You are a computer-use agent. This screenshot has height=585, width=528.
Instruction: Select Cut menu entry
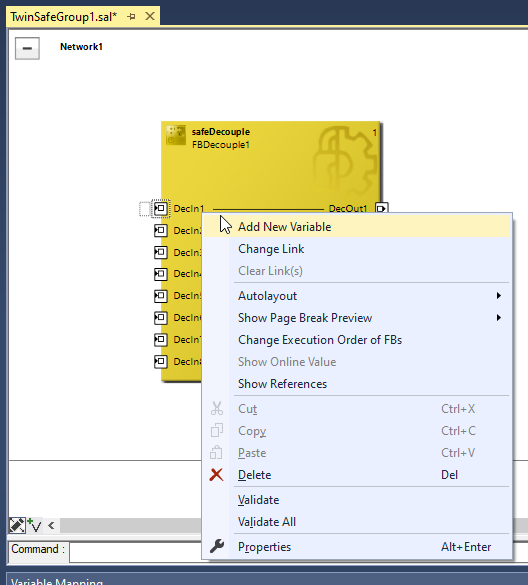point(357,409)
